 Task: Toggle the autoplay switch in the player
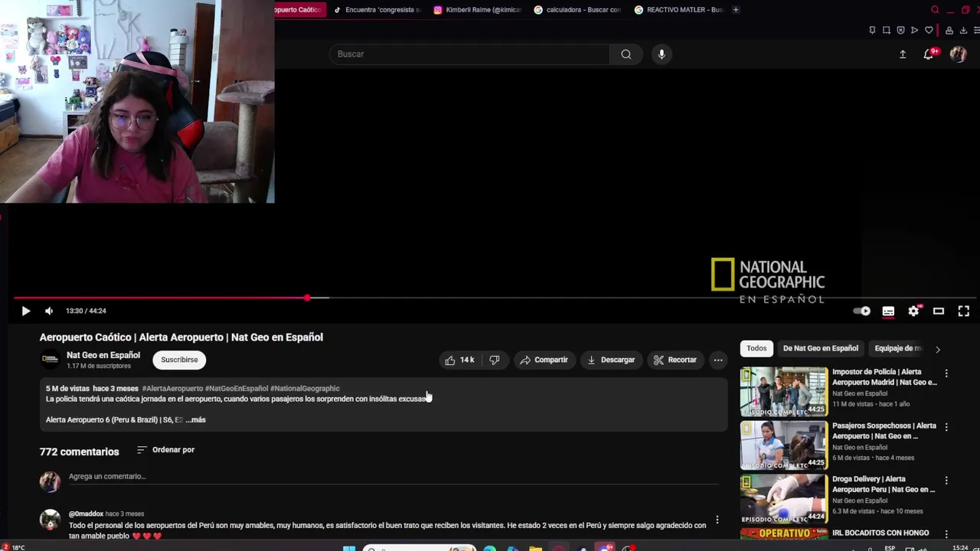[862, 311]
